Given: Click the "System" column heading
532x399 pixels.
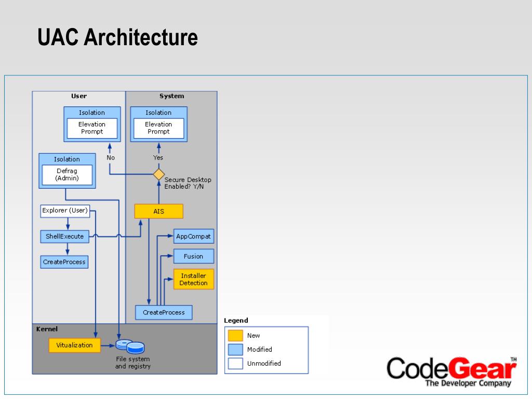Looking at the screenshot, I should (171, 96).
